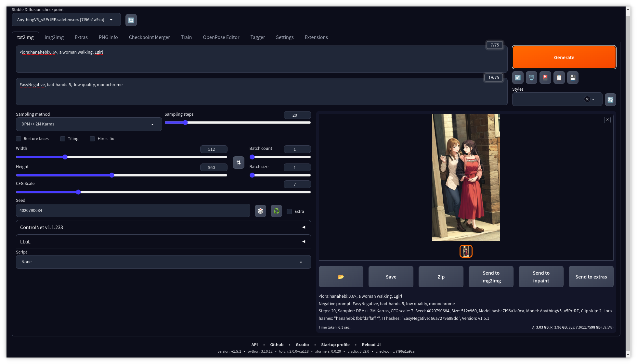Open the output folder

click(x=341, y=277)
